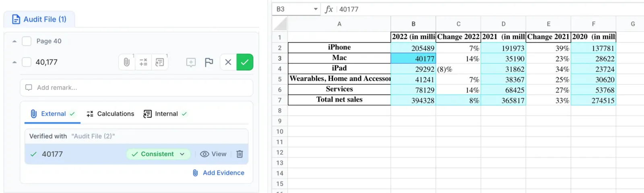Click the cell containing 205489
This screenshot has height=193, width=644.
pos(413,48)
